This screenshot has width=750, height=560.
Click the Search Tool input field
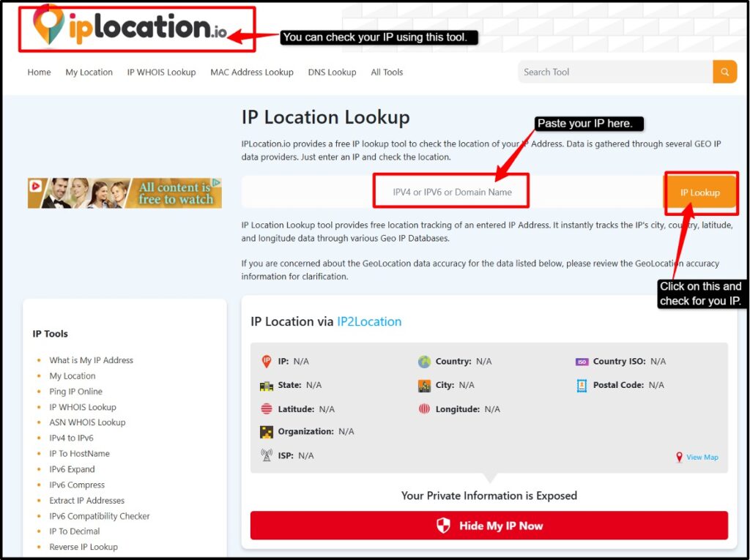(615, 72)
